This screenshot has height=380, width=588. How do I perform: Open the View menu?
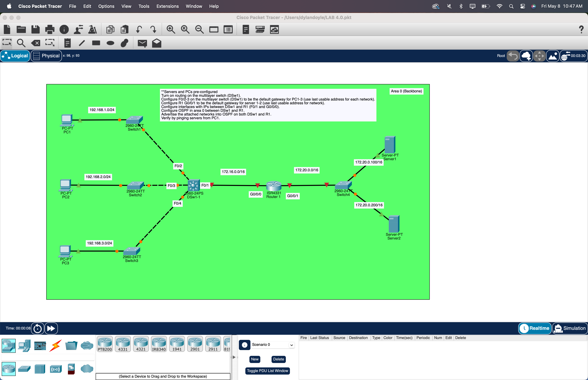126,6
